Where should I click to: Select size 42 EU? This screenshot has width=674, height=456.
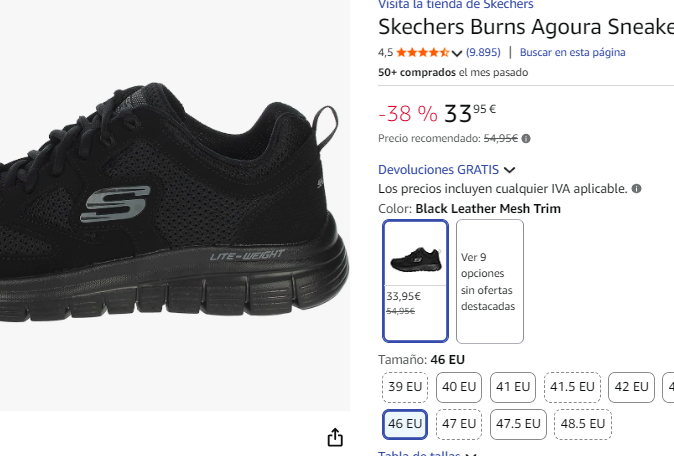tap(632, 387)
